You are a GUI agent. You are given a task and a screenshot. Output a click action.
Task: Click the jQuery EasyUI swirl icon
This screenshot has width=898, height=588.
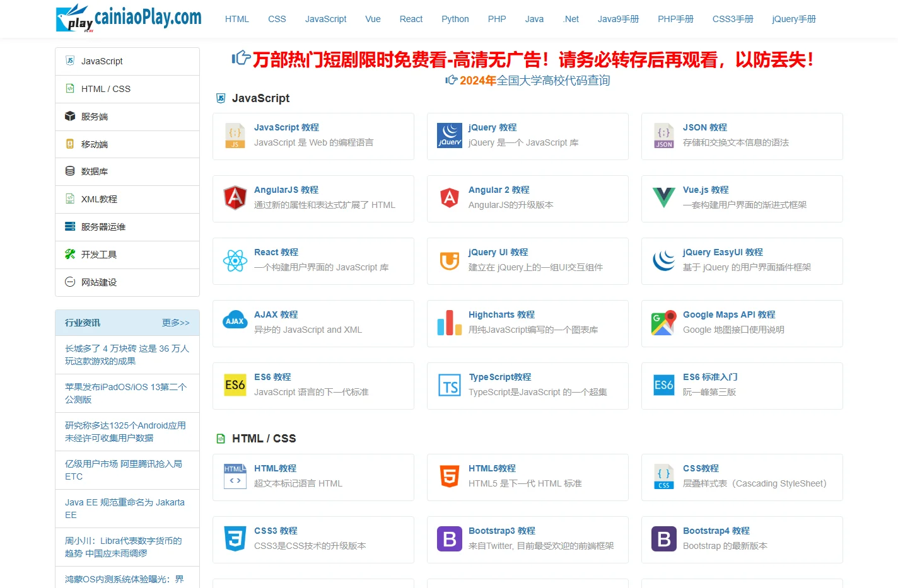(x=664, y=260)
